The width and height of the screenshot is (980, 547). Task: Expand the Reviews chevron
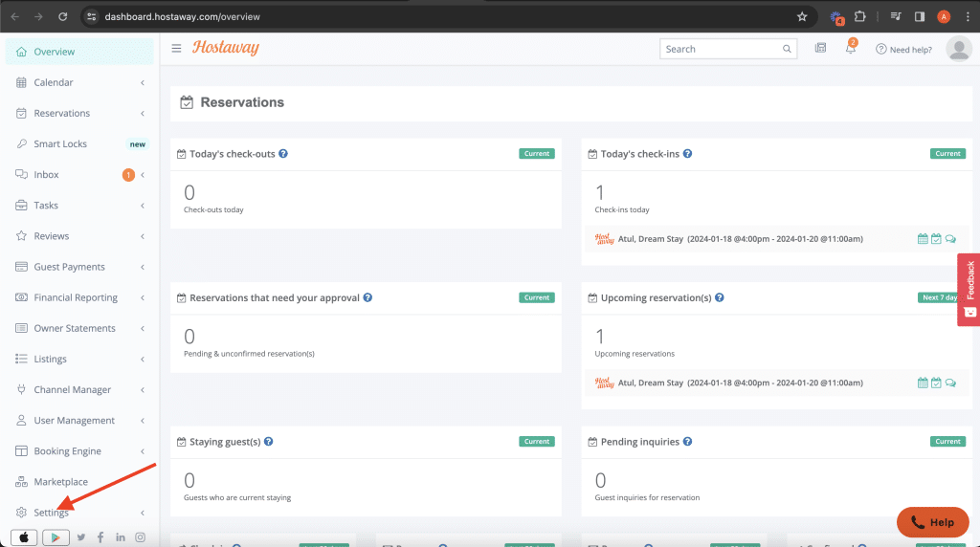[143, 236]
